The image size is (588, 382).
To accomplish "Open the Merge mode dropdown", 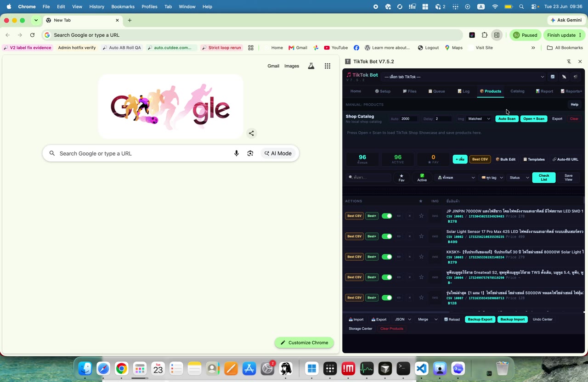I will click(x=427, y=320).
